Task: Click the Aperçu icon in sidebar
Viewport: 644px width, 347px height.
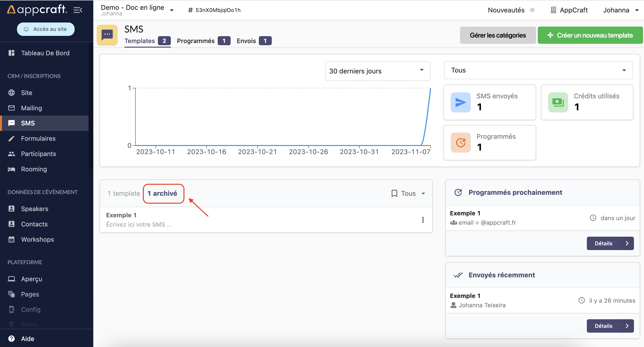Action: (12, 278)
